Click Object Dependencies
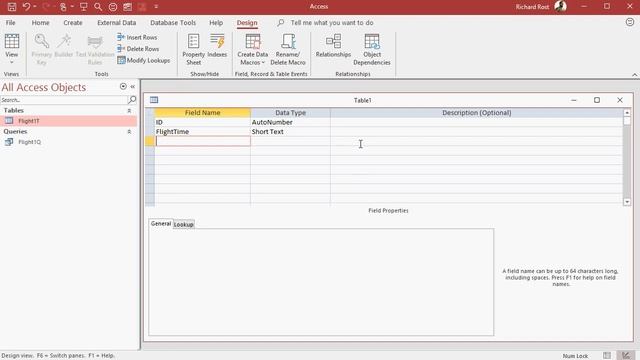Image resolution: width=640 pixels, height=360 pixels. (372, 49)
